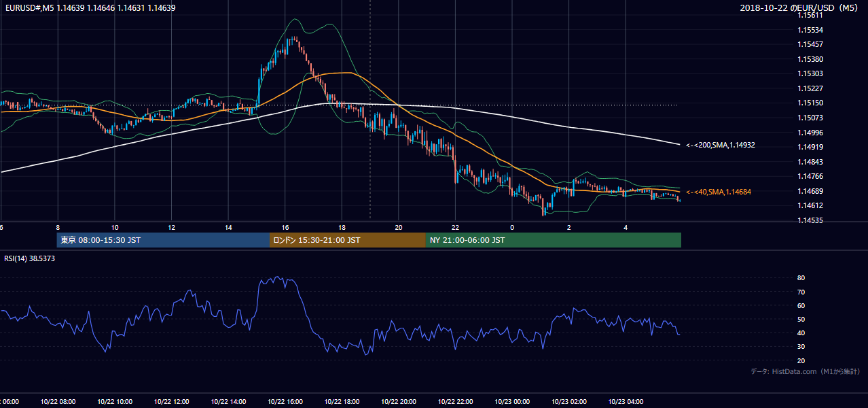Select the <-<40,SMA,1.14684 label
868x408 pixels.
click(x=718, y=192)
